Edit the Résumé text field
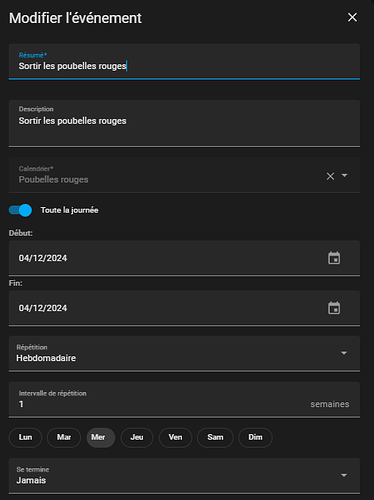This screenshot has height=500, width=374. [x=184, y=62]
